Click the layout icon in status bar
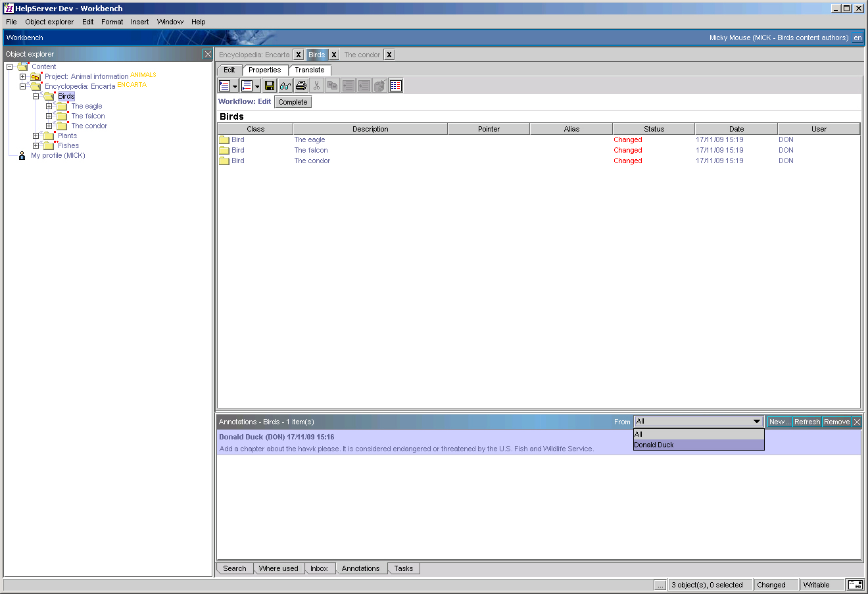868x594 pixels. point(856,585)
